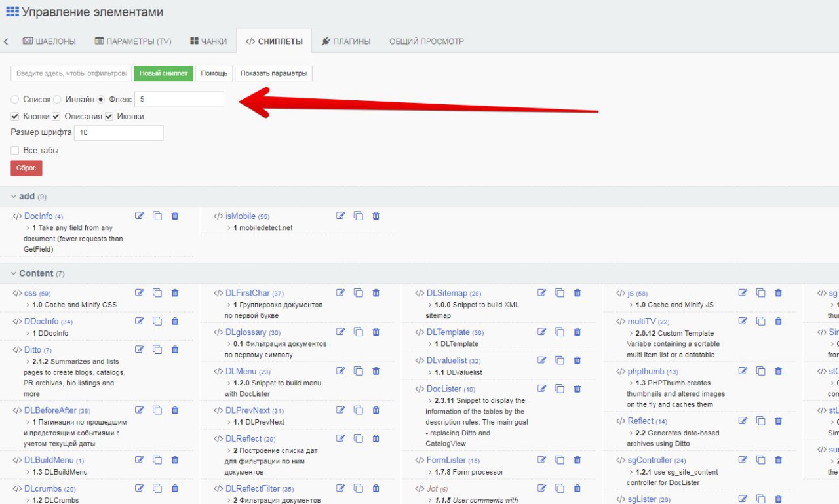
Task: Expand the Ditto snippet description arrow
Action: pos(27,361)
